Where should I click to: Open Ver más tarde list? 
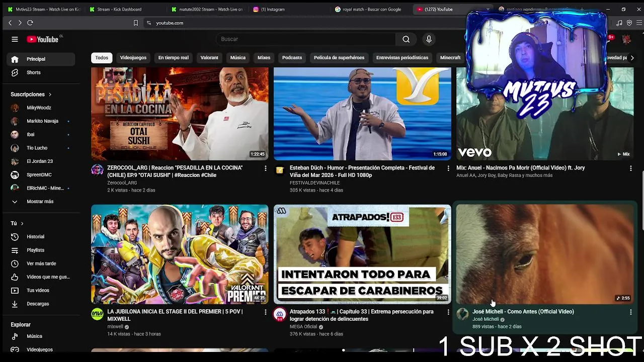(41, 263)
